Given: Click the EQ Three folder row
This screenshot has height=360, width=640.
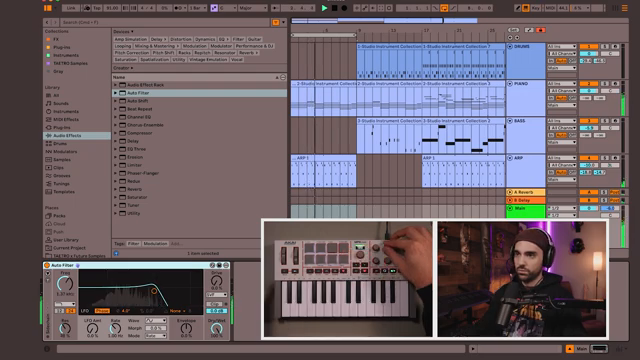Looking at the screenshot, I should pos(199,149).
